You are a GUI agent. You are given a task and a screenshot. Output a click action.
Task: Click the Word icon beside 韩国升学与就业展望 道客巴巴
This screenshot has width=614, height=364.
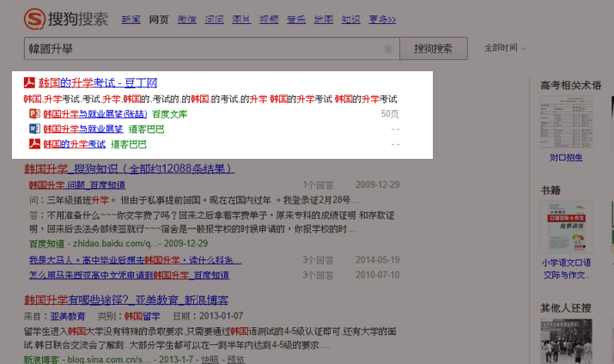34,129
